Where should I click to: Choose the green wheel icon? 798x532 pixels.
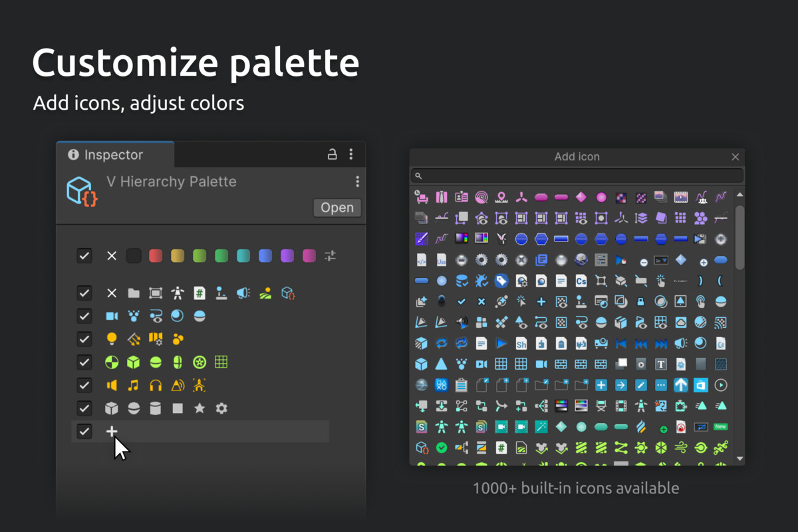click(x=199, y=362)
